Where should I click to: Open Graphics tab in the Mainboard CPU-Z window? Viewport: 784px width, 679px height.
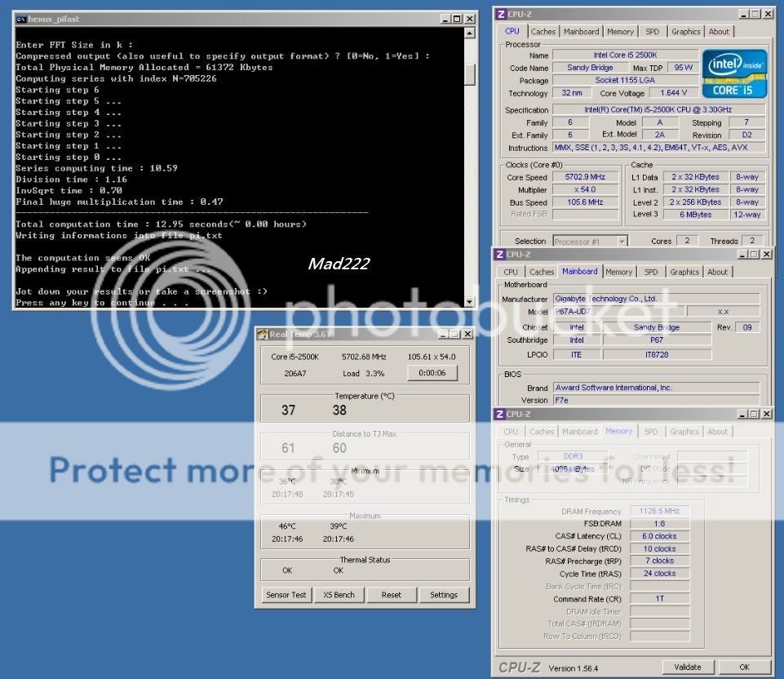[684, 272]
